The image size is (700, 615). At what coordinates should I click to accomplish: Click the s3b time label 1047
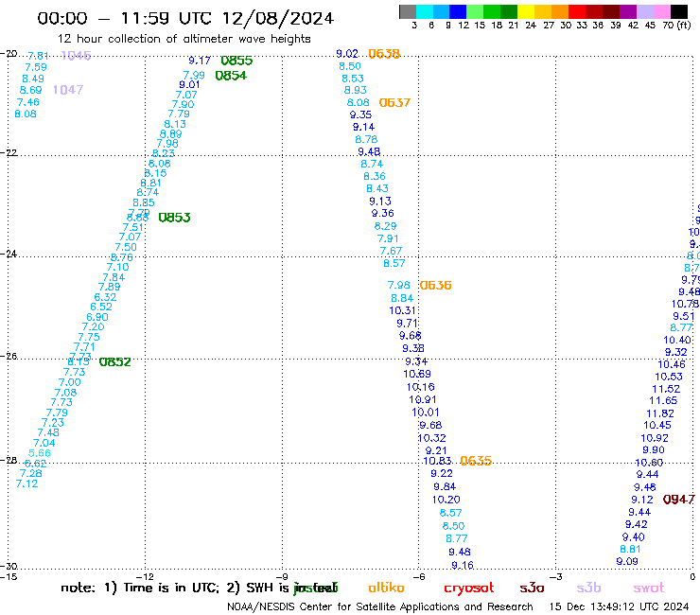[68, 90]
